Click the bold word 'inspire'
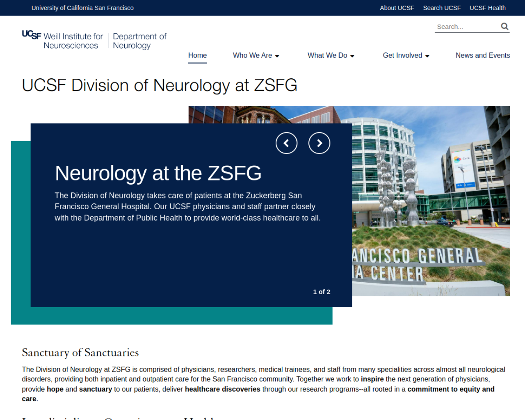This screenshot has width=525, height=420. (372, 379)
